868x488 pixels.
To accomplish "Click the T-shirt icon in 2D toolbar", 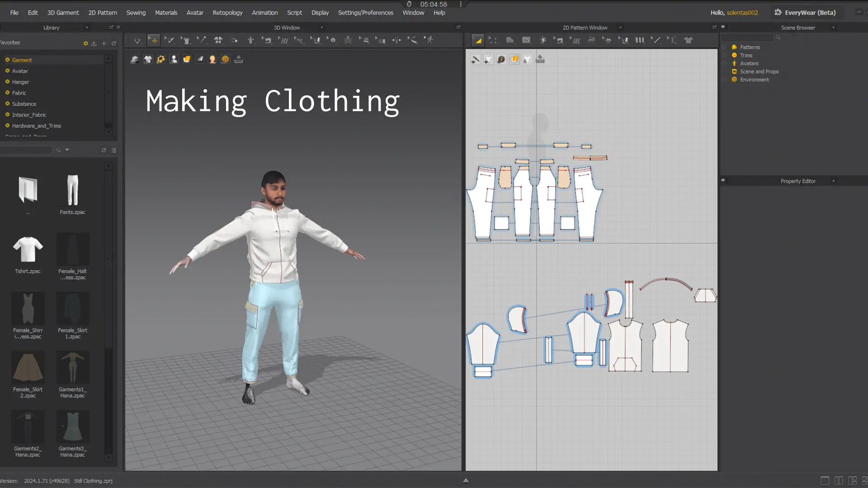I will coord(688,40).
